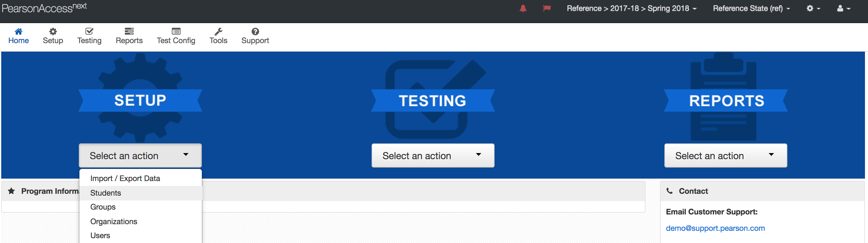Viewport: 868px width, 243px height.
Task: Click the demo@support.pearson.com email link
Action: (715, 228)
